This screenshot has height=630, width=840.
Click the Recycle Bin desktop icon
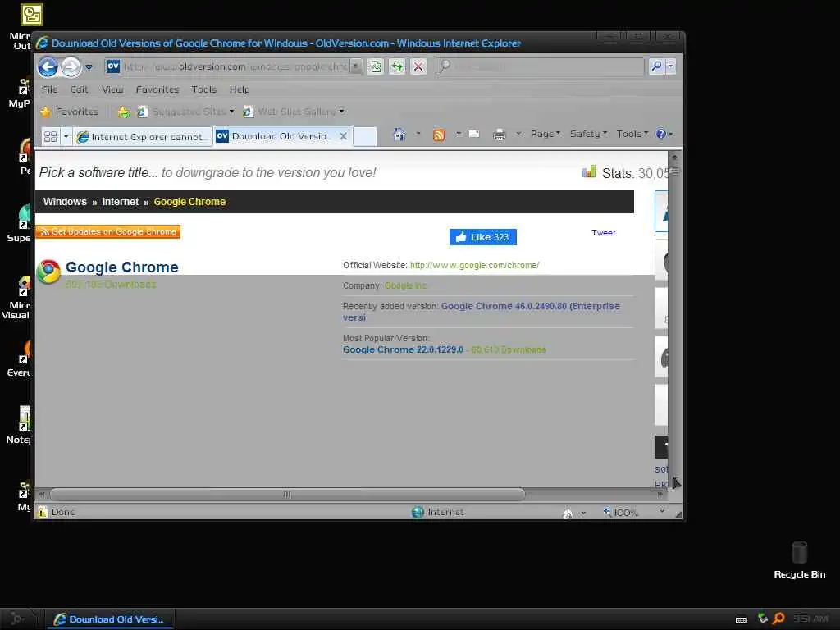click(799, 559)
